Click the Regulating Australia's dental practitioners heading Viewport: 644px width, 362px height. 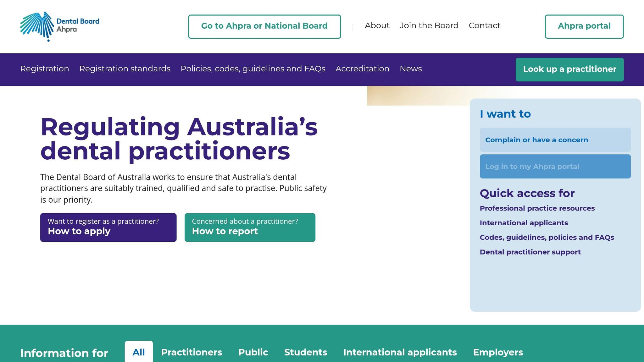179,139
